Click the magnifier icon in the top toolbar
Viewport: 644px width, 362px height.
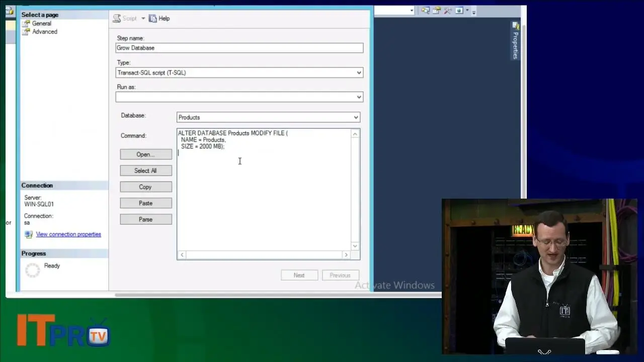click(x=426, y=11)
